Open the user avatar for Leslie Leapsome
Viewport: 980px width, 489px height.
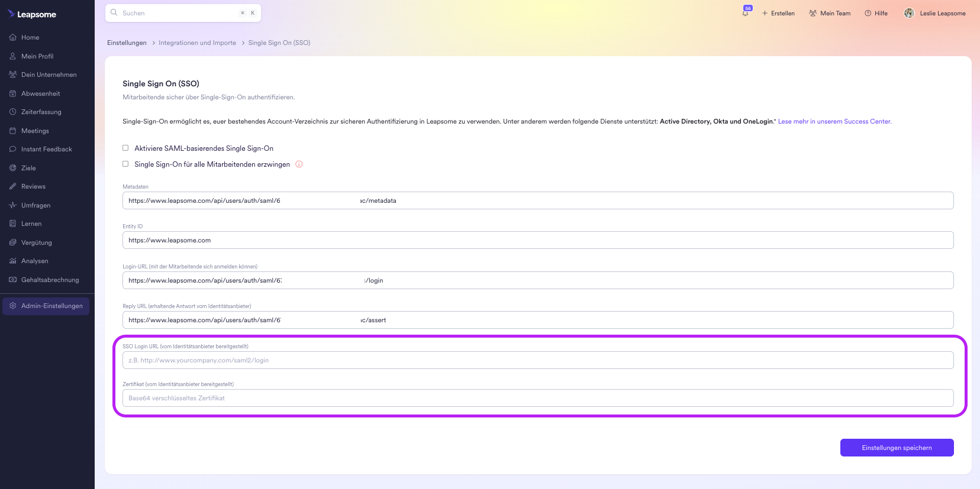click(x=909, y=13)
